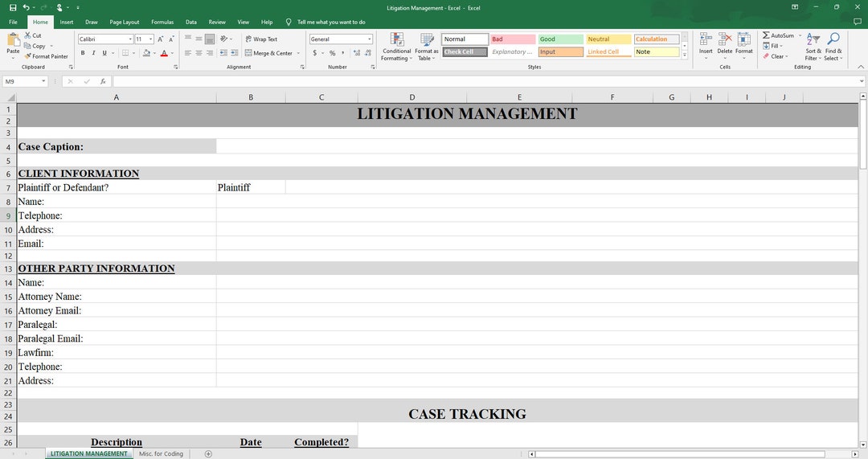Decrease the cell indent
Image resolution: width=868 pixels, height=459 pixels.
pyautogui.click(x=223, y=53)
